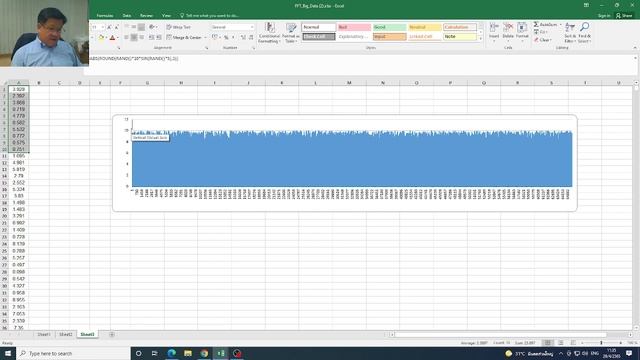Open Windows Start menu

click(8, 353)
